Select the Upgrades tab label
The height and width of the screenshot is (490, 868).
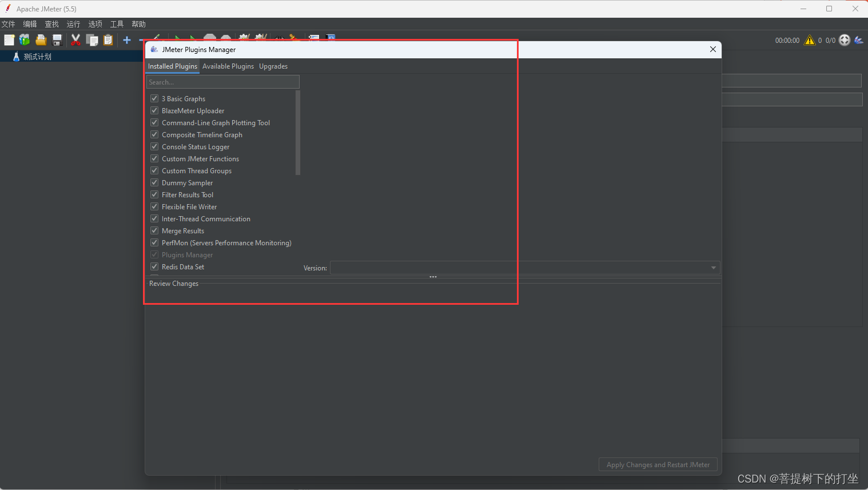tap(273, 66)
